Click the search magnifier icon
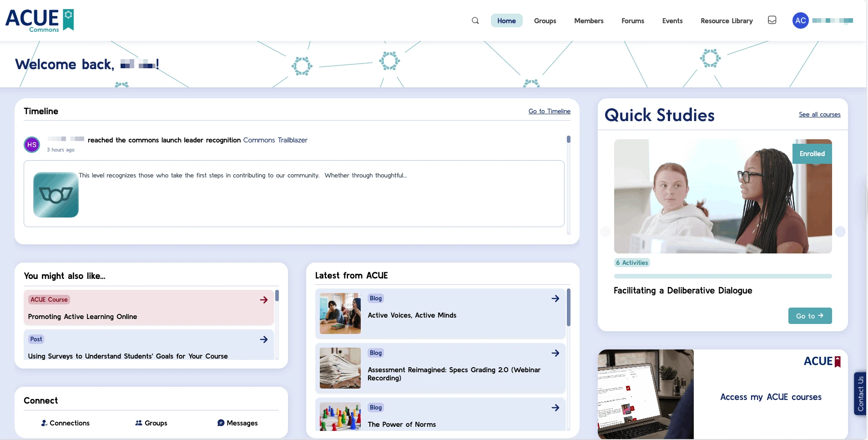 475,20
